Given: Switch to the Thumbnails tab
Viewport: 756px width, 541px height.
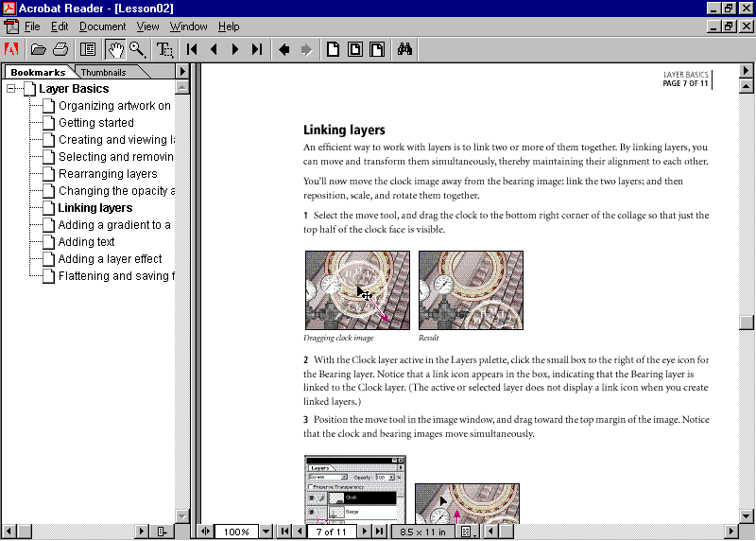Looking at the screenshot, I should point(103,72).
